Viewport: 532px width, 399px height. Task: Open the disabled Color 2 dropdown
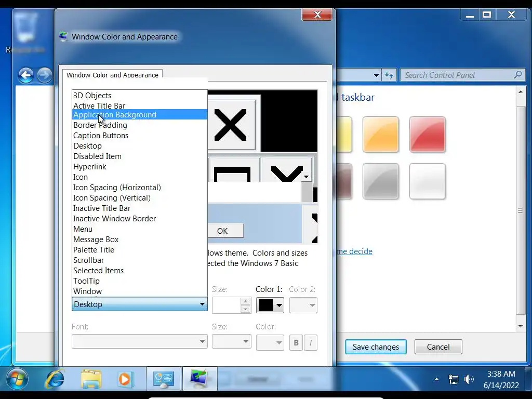click(x=303, y=305)
